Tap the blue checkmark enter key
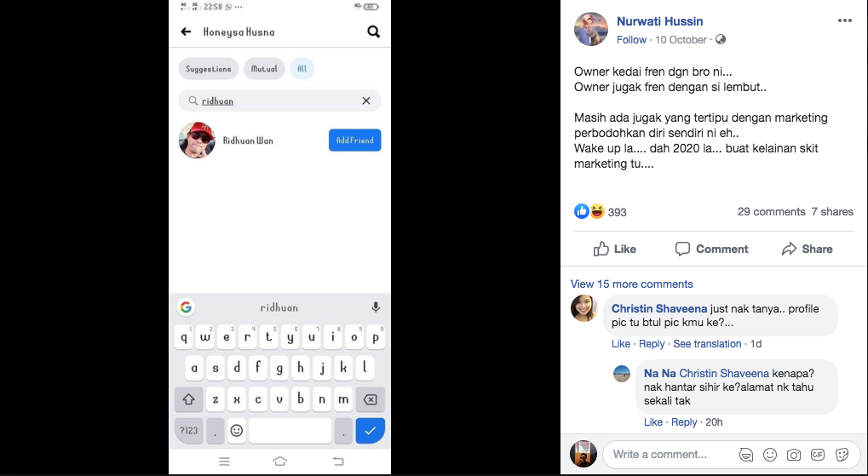868x476 pixels. click(370, 430)
